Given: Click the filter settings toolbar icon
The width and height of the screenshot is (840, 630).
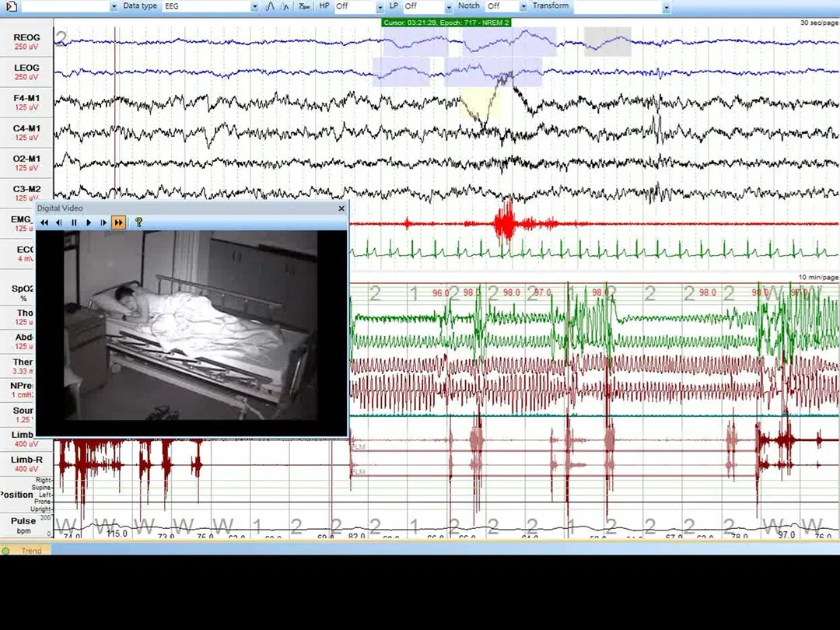Looking at the screenshot, I should pos(304,6).
